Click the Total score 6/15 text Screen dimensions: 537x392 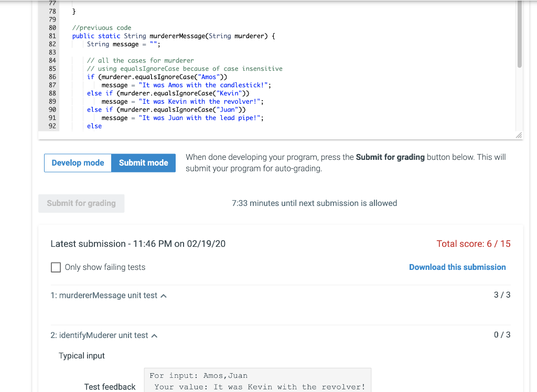click(474, 244)
